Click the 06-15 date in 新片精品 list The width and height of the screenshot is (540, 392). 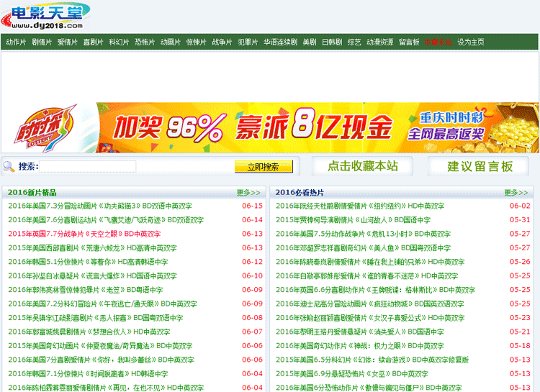[252, 206]
